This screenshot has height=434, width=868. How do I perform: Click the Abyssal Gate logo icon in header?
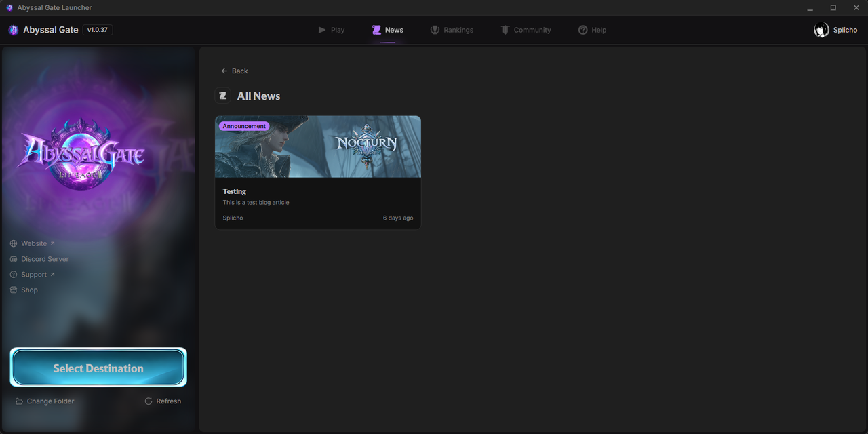tap(13, 30)
